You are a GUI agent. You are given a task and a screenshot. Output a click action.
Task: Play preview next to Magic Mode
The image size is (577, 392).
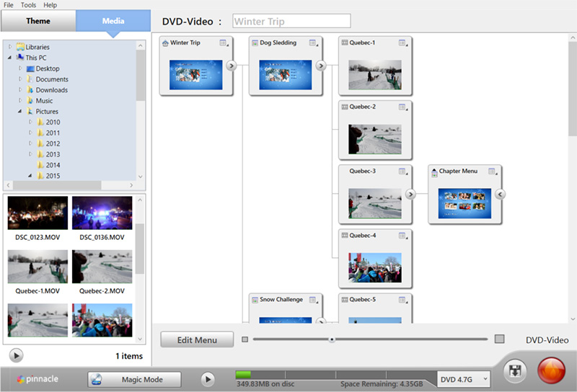point(208,379)
